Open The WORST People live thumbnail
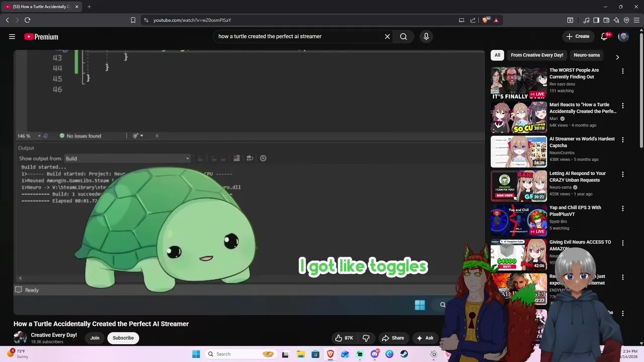644x362 pixels. (519, 83)
